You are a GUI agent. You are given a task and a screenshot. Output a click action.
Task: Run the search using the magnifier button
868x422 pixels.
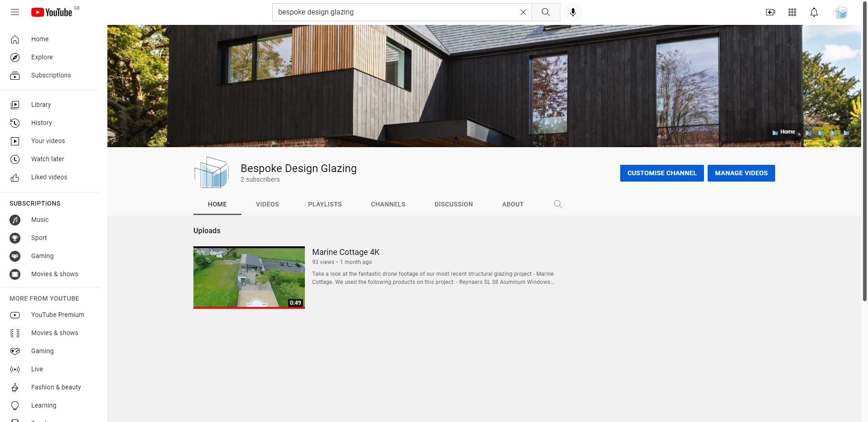545,12
